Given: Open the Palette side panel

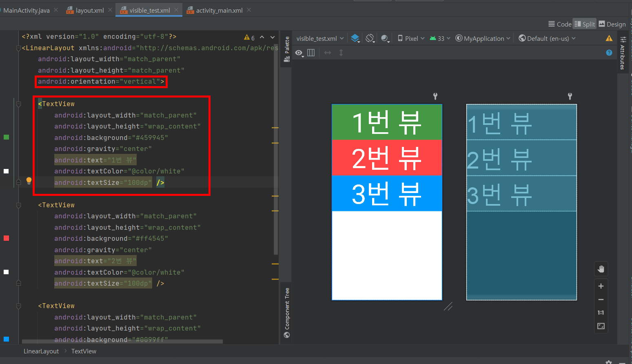Looking at the screenshot, I should [x=287, y=49].
